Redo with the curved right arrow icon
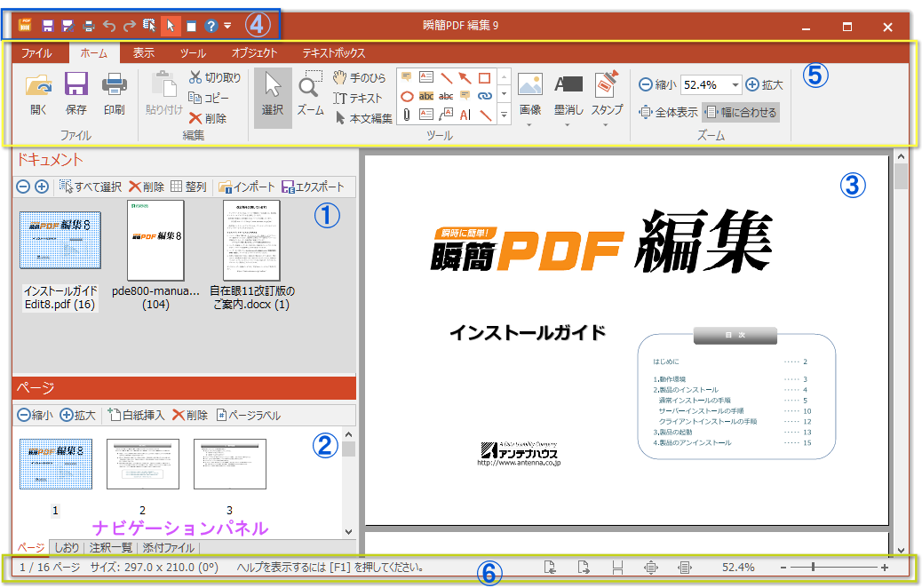This screenshot has width=922, height=588. tap(130, 26)
